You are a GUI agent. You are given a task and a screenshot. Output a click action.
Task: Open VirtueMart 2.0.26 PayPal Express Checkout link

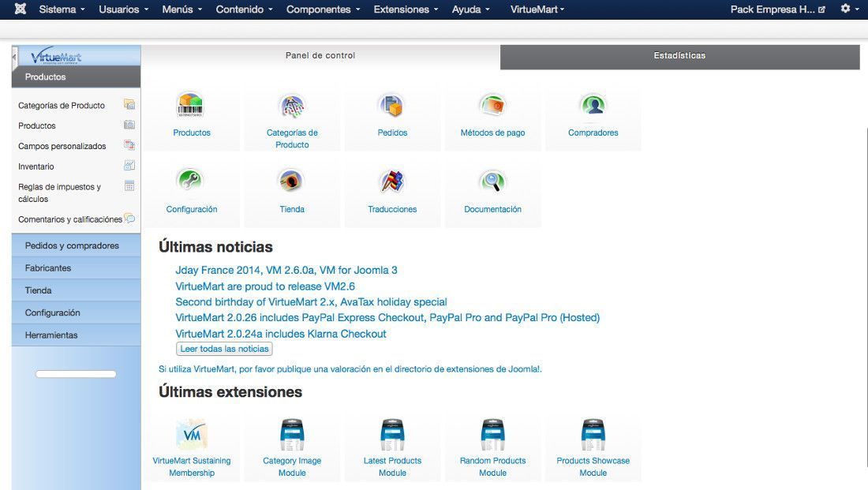[x=387, y=318]
